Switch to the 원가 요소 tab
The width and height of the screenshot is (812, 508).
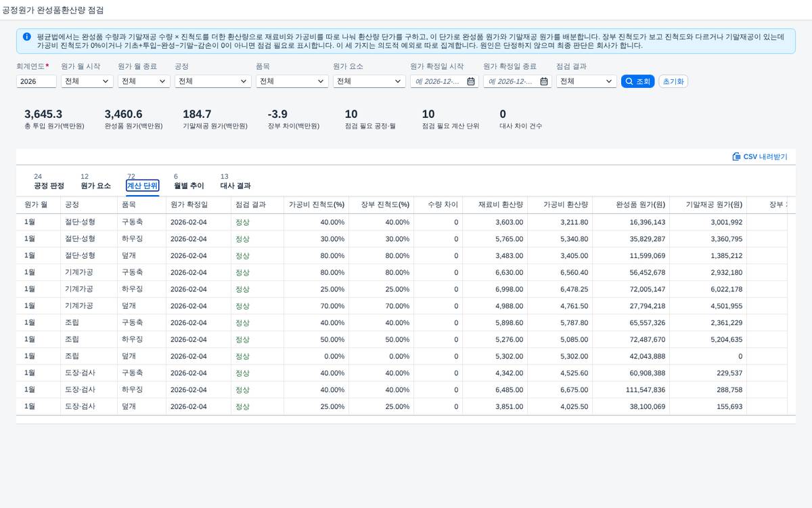pyautogui.click(x=95, y=182)
